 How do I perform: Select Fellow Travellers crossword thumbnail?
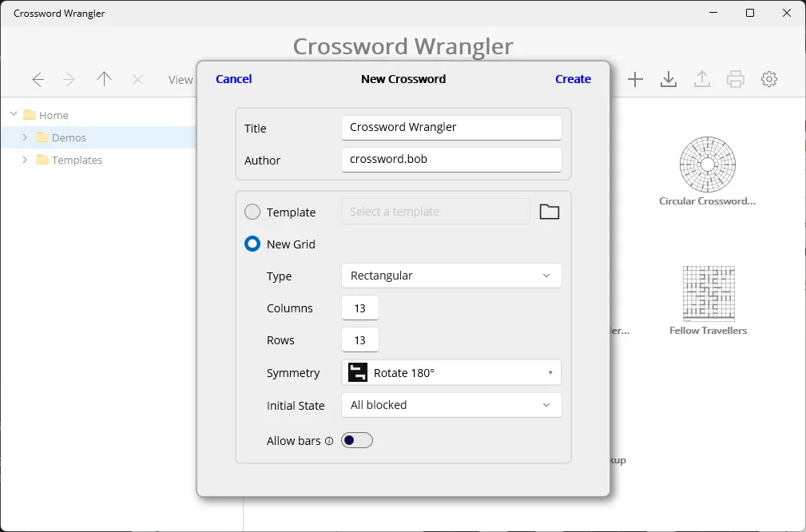(709, 293)
